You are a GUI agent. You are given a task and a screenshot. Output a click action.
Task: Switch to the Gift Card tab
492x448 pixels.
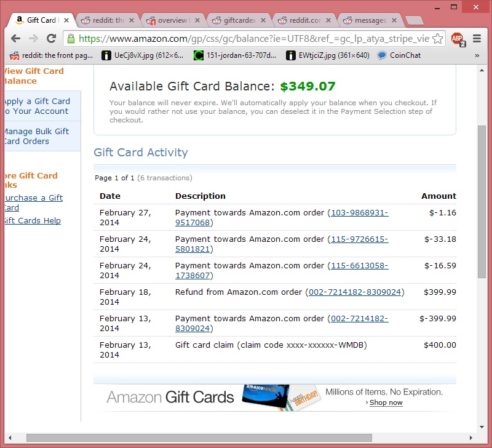click(41, 20)
